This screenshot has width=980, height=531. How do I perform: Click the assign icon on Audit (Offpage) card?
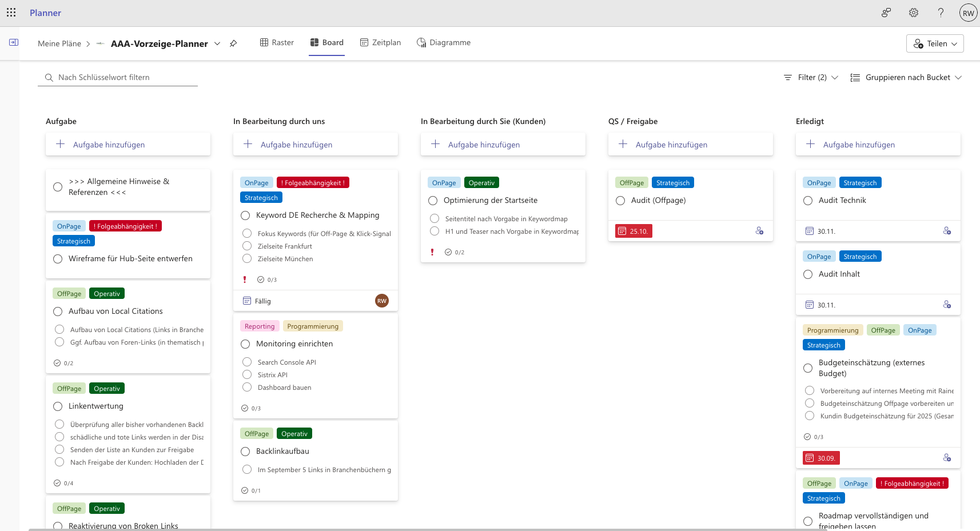pos(759,231)
